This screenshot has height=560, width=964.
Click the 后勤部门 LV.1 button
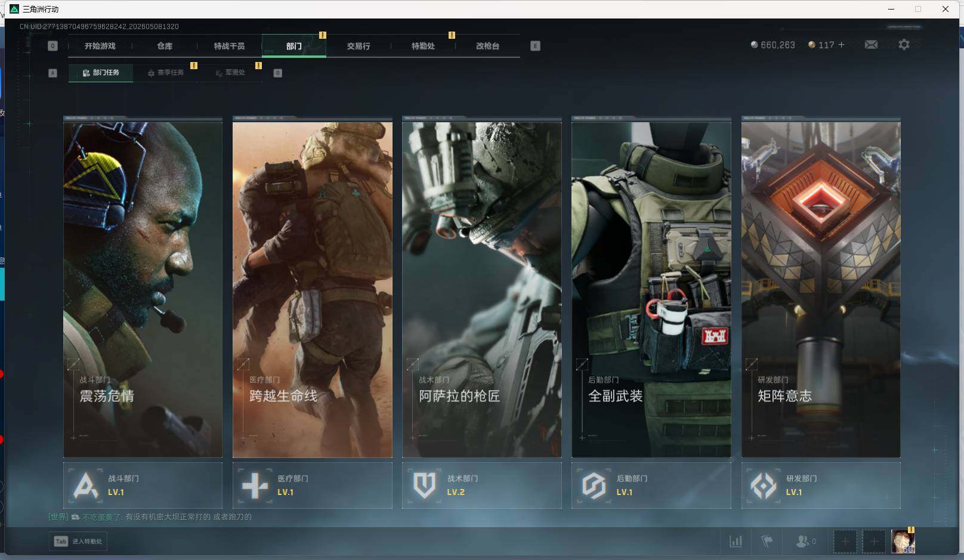(x=651, y=485)
